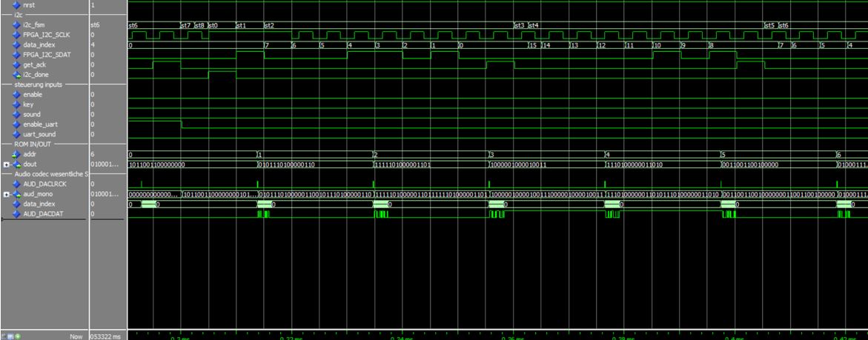The image size is (868, 340).
Task: Click the 'st3' state in the i2c_fsm waveform
Action: 520,25
